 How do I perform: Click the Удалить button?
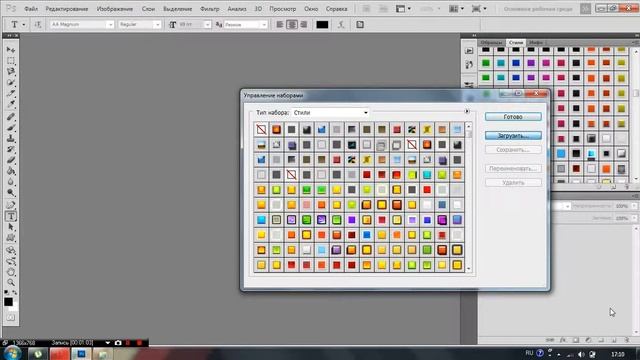point(513,182)
